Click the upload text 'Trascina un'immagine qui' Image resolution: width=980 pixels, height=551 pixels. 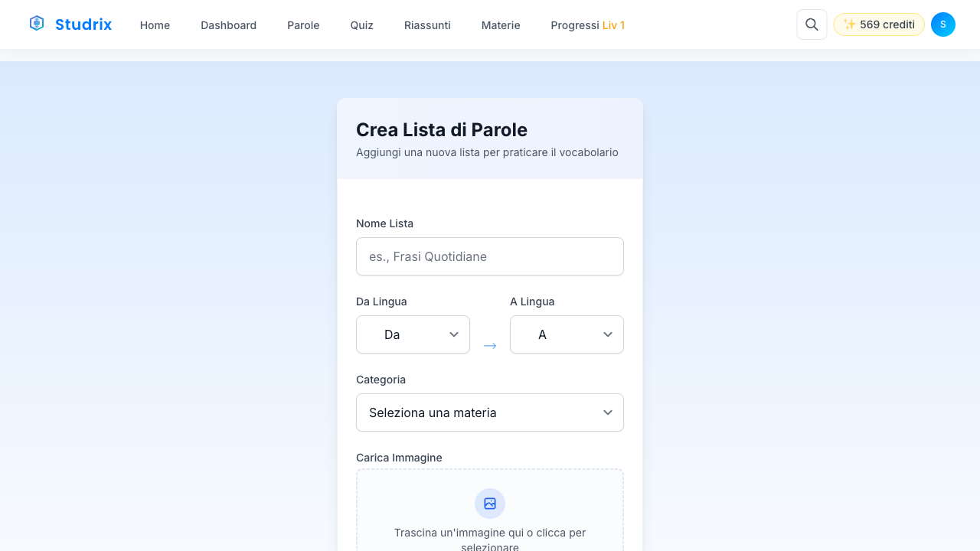click(x=490, y=533)
